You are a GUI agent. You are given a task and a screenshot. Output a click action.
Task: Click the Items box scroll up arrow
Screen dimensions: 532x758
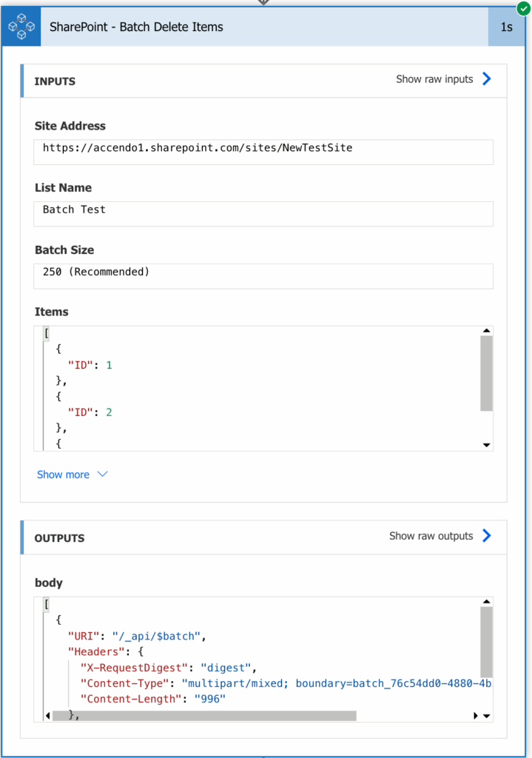pyautogui.click(x=486, y=331)
